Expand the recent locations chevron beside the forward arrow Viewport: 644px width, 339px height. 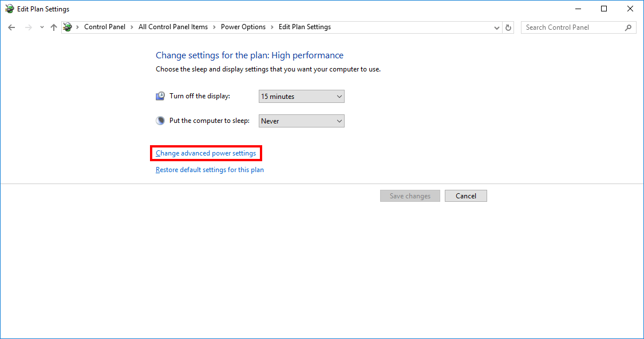41,27
